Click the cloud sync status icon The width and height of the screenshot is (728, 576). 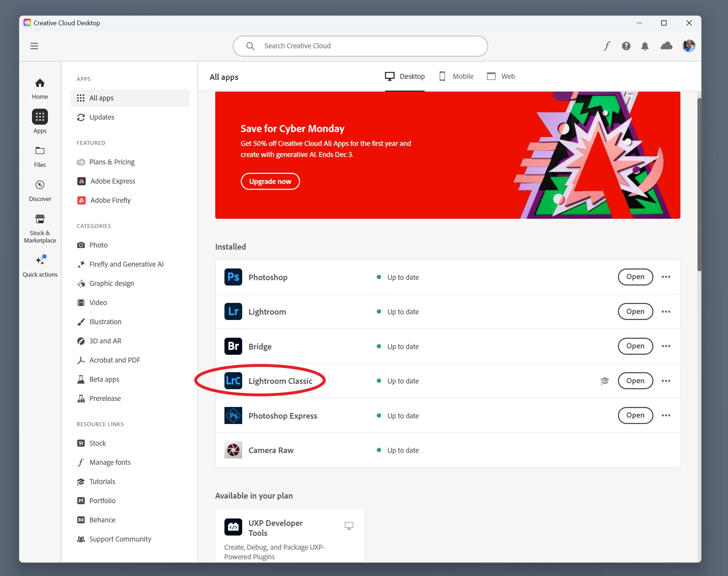[666, 46]
